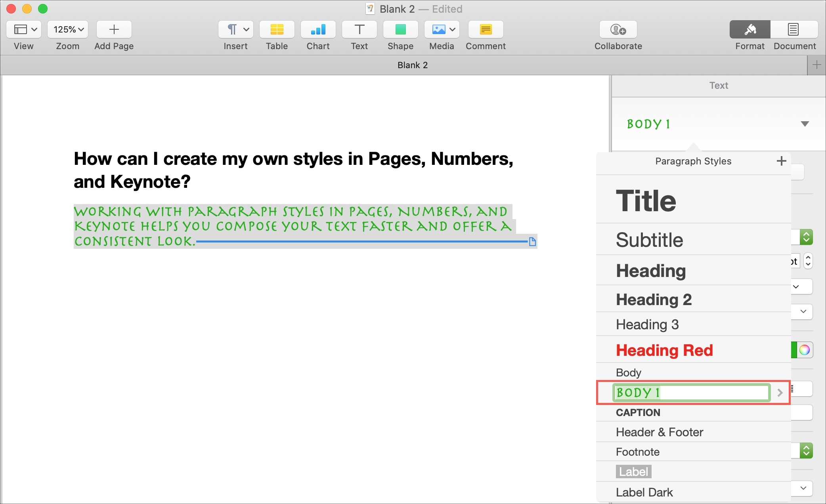Screen dimensions: 826x504
Task: Open the Insert paragraph menu
Action: point(236,29)
